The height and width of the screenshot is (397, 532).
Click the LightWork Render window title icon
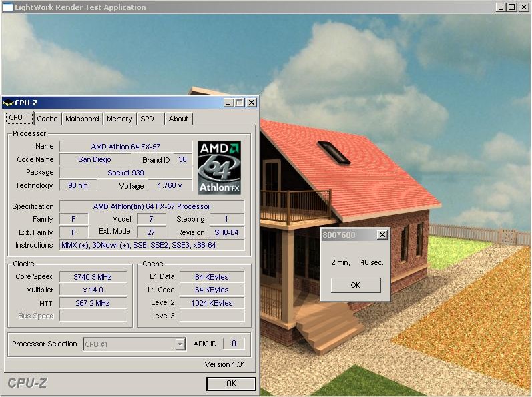[x=8, y=7]
